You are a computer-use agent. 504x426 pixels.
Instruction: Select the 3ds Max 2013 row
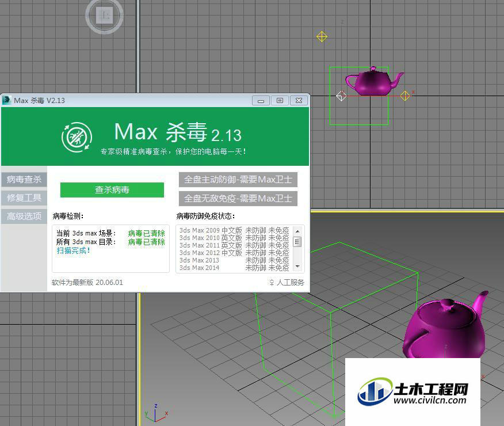pyautogui.click(x=234, y=260)
